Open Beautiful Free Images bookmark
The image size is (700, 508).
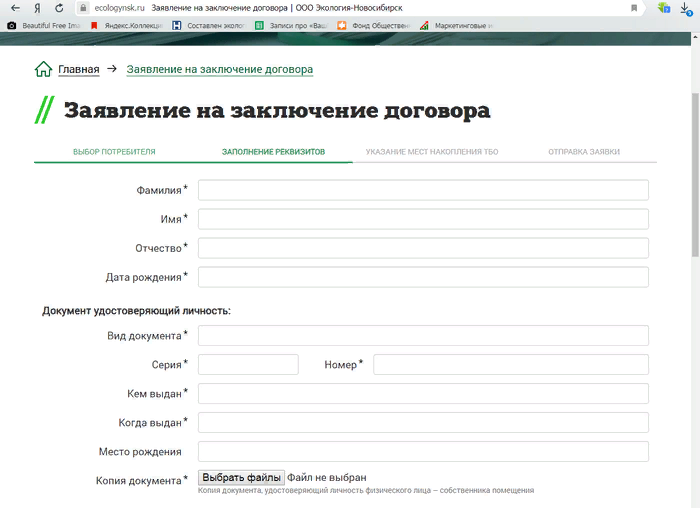44,26
